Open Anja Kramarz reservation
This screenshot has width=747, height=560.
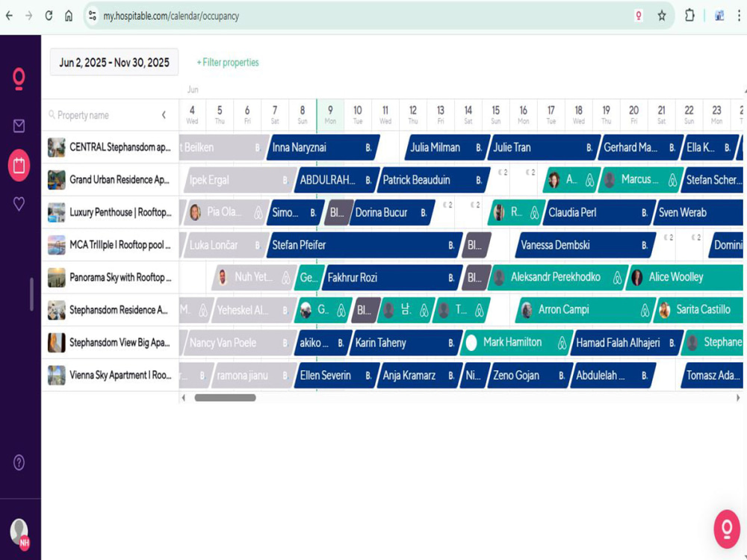pyautogui.click(x=420, y=376)
